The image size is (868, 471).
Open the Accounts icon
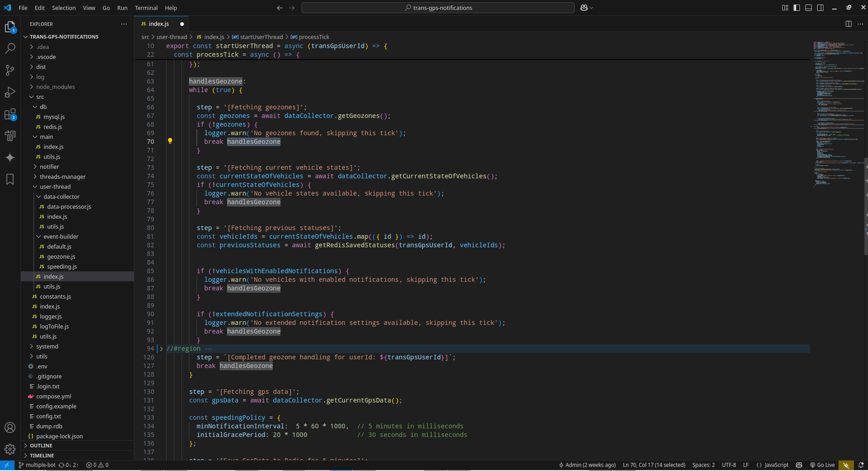[10, 427]
